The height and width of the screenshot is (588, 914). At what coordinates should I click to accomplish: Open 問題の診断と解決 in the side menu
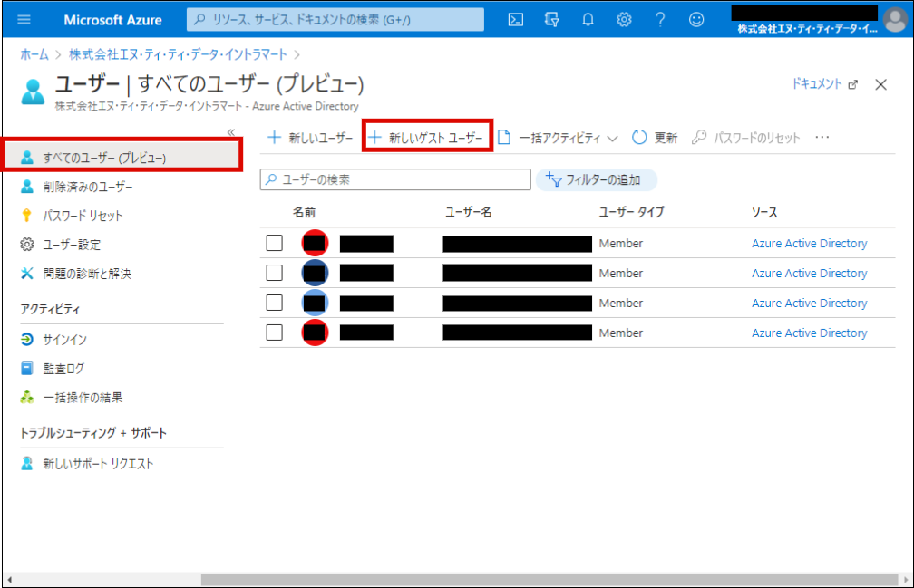[x=76, y=274]
